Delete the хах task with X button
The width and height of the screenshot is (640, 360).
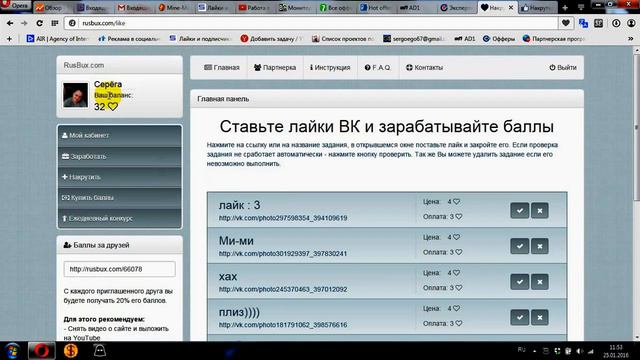pyautogui.click(x=540, y=282)
